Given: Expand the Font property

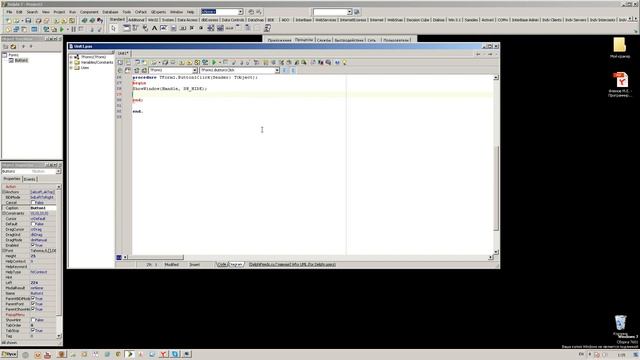Looking at the screenshot, I should tap(4, 251).
